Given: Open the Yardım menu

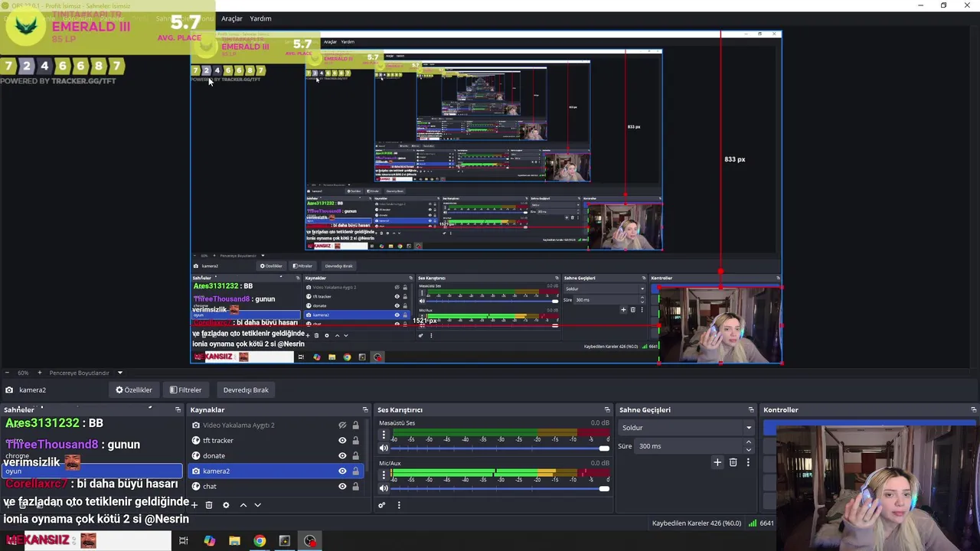Looking at the screenshot, I should pyautogui.click(x=260, y=18).
